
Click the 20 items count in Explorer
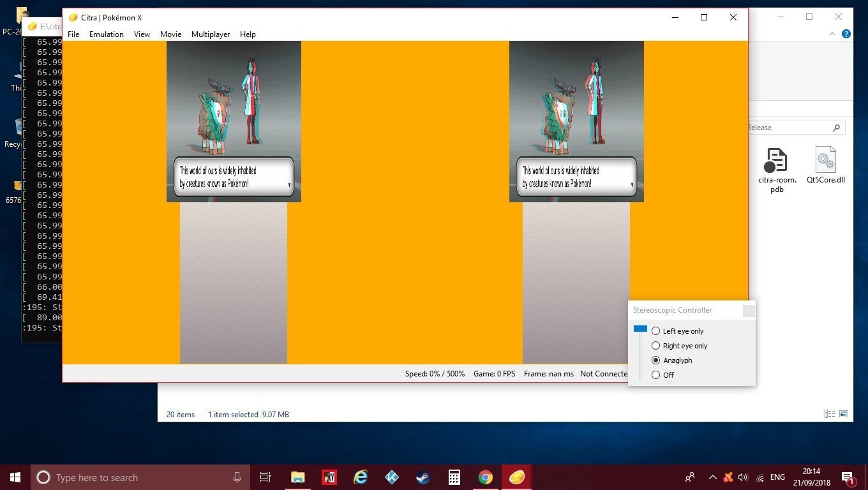pos(181,415)
